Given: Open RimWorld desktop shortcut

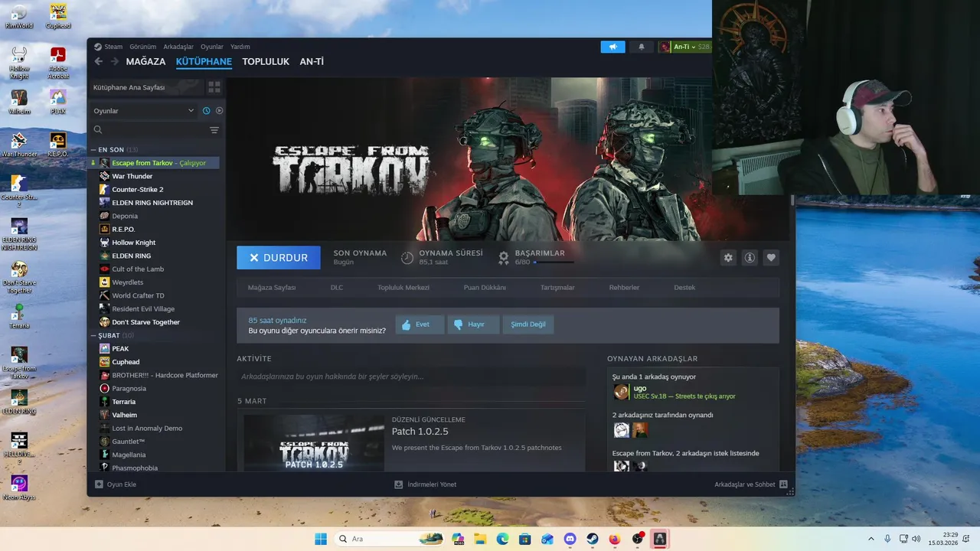Looking at the screenshot, I should 19,16.
